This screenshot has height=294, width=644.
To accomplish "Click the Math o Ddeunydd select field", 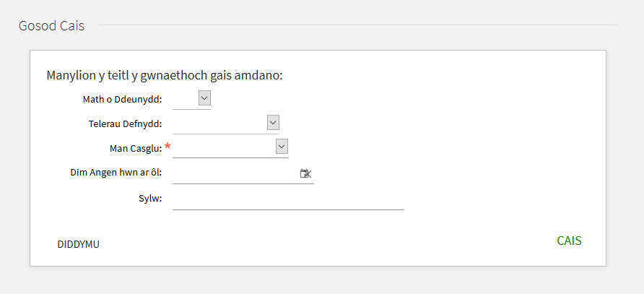I will point(192,100).
